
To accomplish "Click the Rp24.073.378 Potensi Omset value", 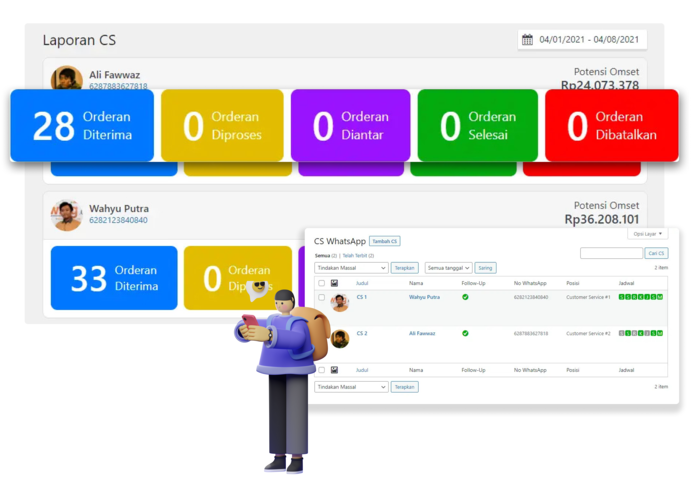I will 600,85.
